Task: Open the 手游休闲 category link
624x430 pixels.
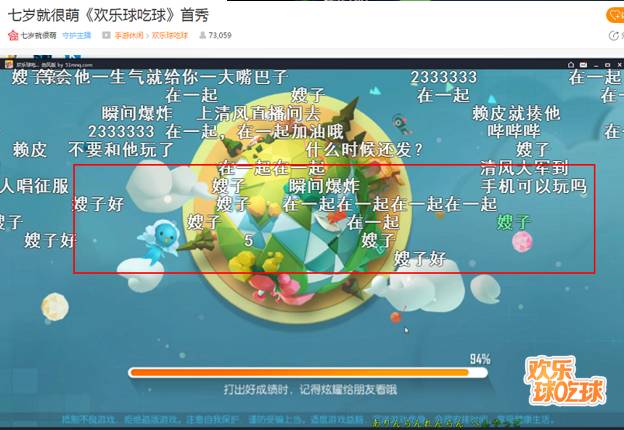Action: pos(129,35)
